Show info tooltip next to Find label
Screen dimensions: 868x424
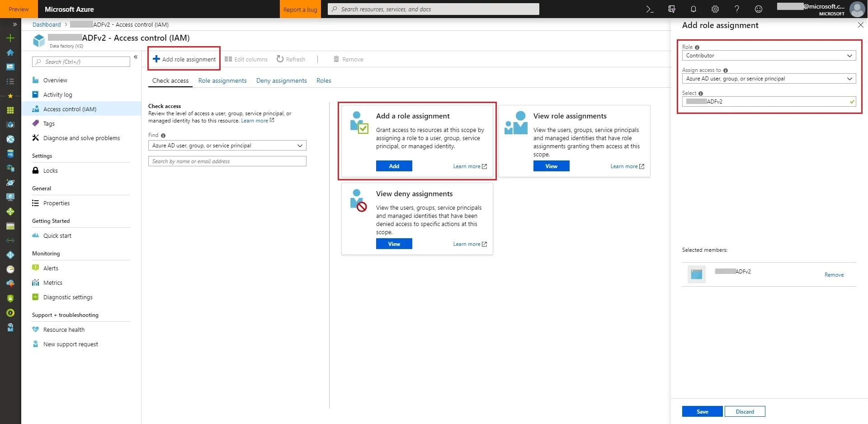(x=163, y=136)
